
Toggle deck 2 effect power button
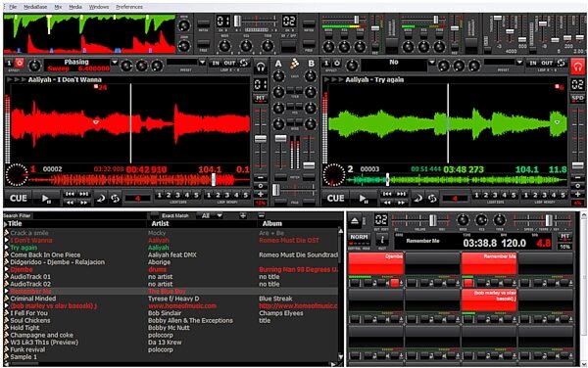[336, 64]
